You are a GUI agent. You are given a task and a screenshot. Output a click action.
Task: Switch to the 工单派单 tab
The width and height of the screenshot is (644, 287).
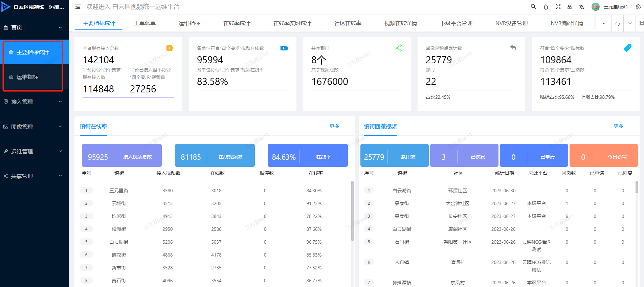pos(145,23)
